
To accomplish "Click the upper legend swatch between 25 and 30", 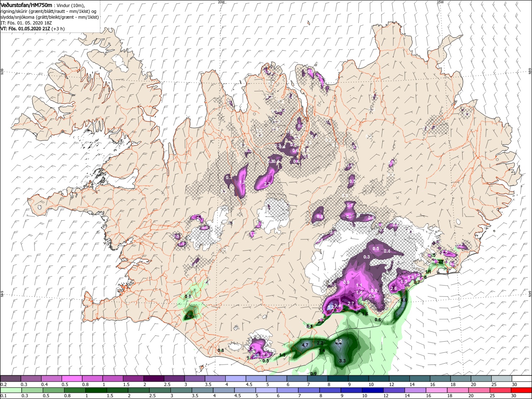I will (501, 379).
